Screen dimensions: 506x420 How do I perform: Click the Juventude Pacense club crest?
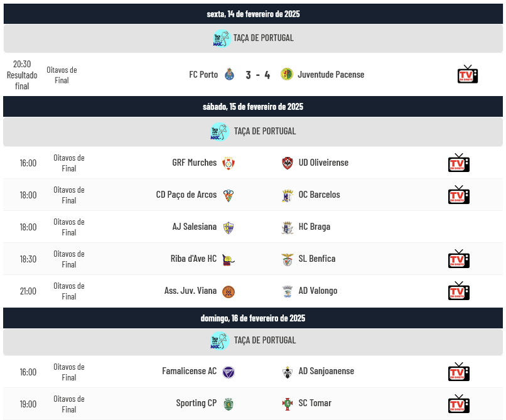(x=286, y=74)
